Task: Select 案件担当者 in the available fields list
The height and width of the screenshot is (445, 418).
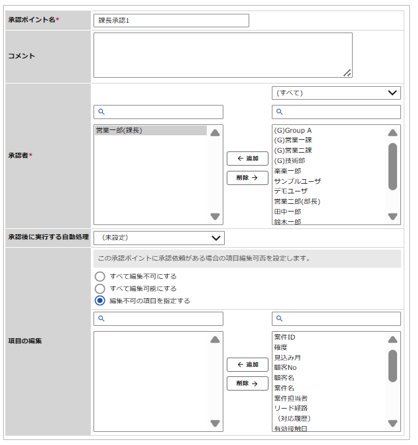Action: (x=291, y=398)
